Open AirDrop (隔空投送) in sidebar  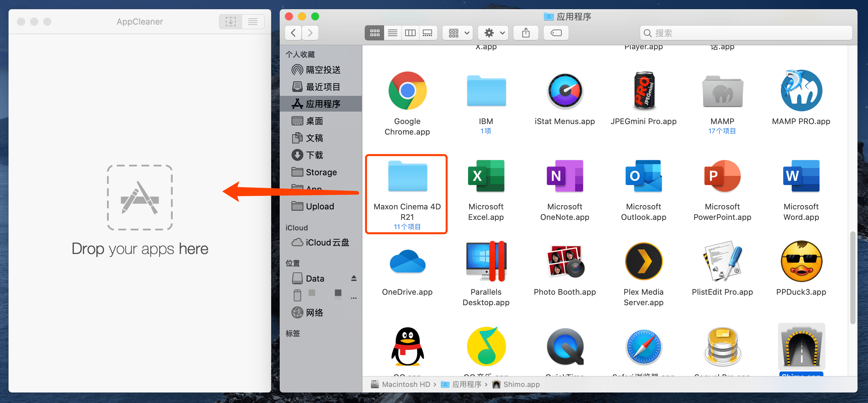point(320,70)
